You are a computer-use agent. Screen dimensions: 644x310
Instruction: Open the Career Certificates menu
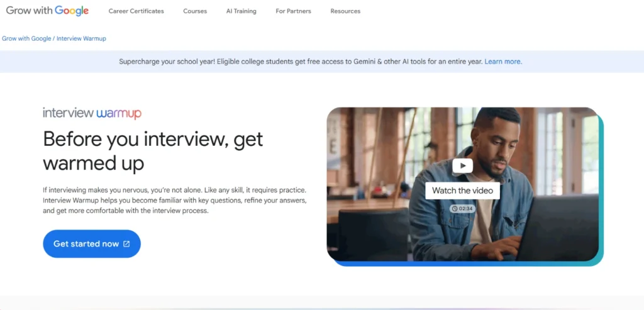tap(136, 11)
